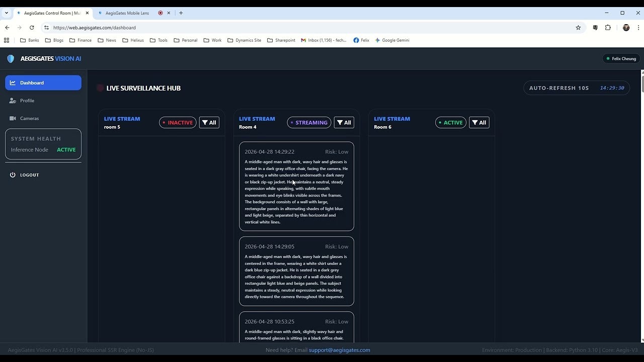644x362 pixels.
Task: Click the Gmail icon beside Inbox bookmark
Action: [304, 40]
